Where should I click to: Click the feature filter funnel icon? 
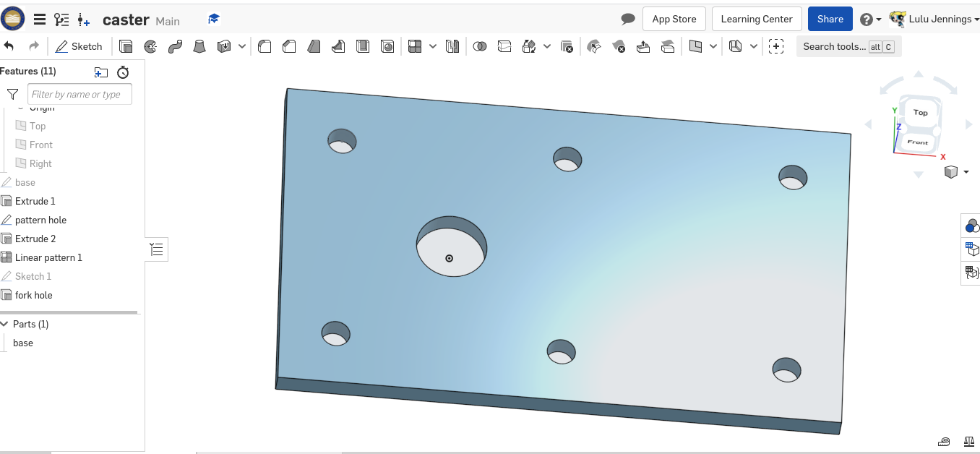coord(12,94)
